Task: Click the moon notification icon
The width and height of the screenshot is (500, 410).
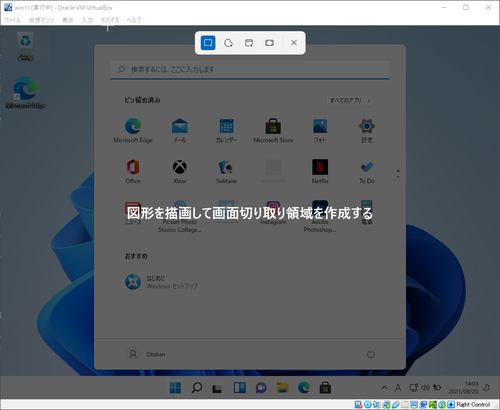Action: tap(487, 387)
